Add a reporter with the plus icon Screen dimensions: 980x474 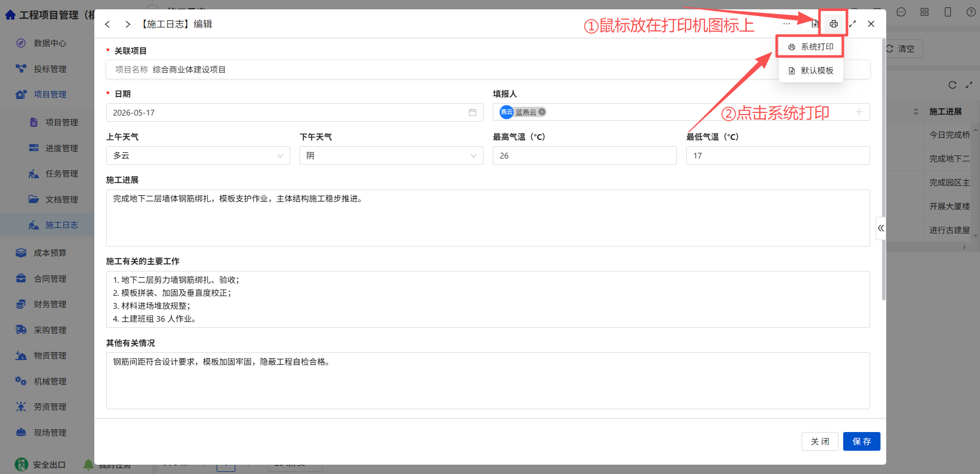[x=859, y=112]
